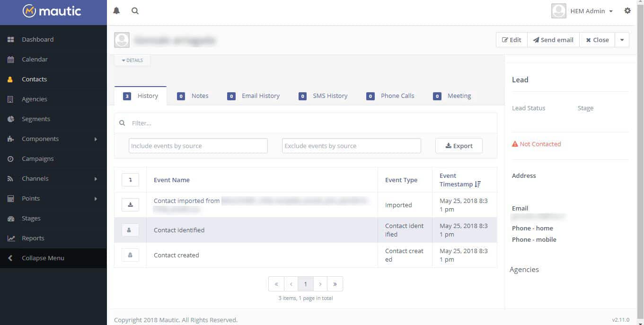This screenshot has width=644, height=325.
Task: Click the Send email button
Action: click(x=553, y=40)
